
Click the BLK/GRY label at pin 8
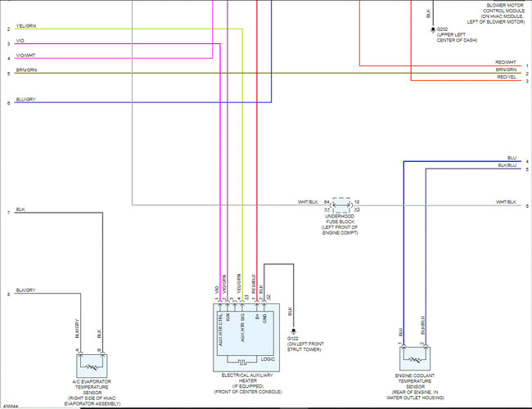(x=26, y=290)
